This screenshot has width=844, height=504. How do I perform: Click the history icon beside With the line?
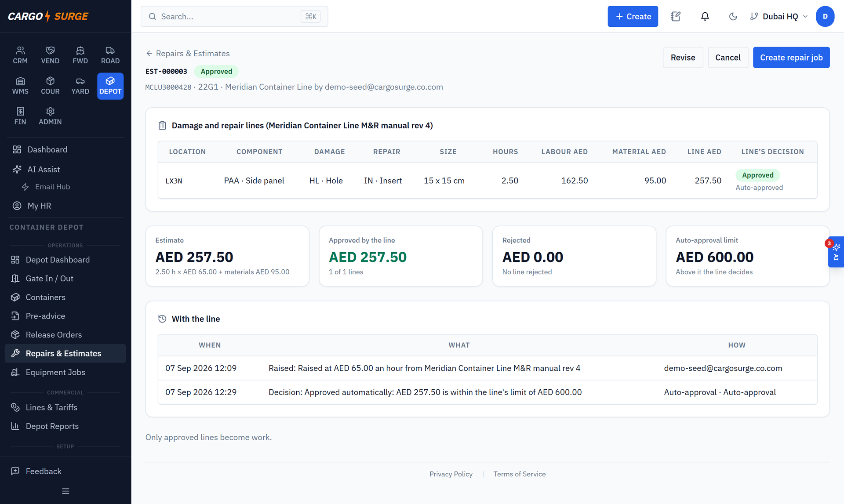click(162, 319)
